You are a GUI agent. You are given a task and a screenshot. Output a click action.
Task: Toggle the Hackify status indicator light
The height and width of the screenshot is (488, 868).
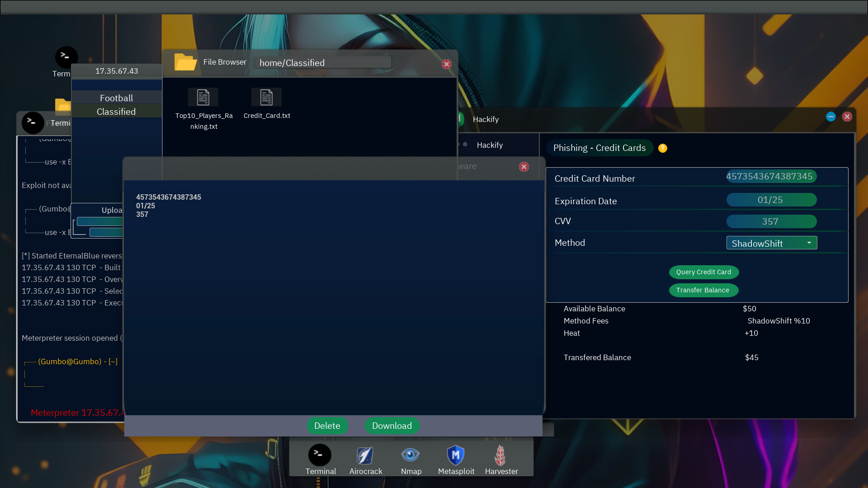[x=465, y=145]
